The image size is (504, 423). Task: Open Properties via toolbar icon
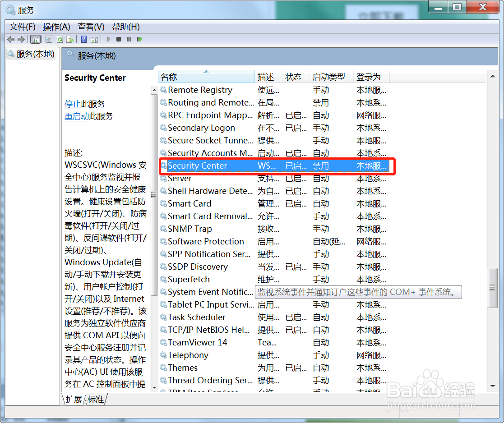pos(49,40)
